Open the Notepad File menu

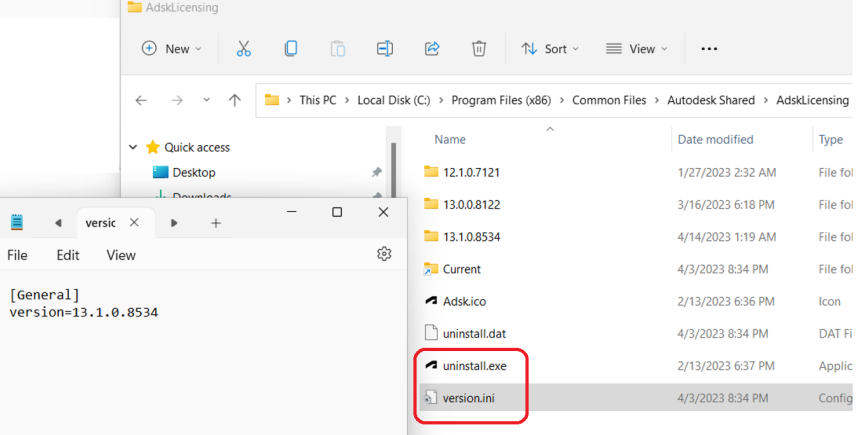(17, 255)
